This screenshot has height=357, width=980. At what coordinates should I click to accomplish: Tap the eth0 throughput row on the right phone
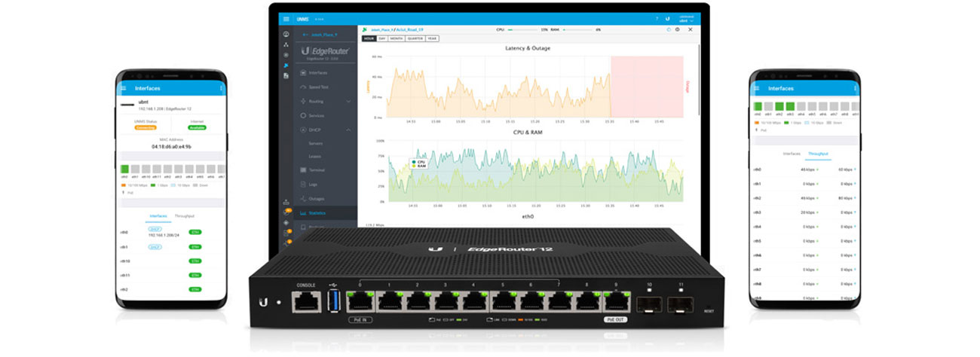click(806, 169)
